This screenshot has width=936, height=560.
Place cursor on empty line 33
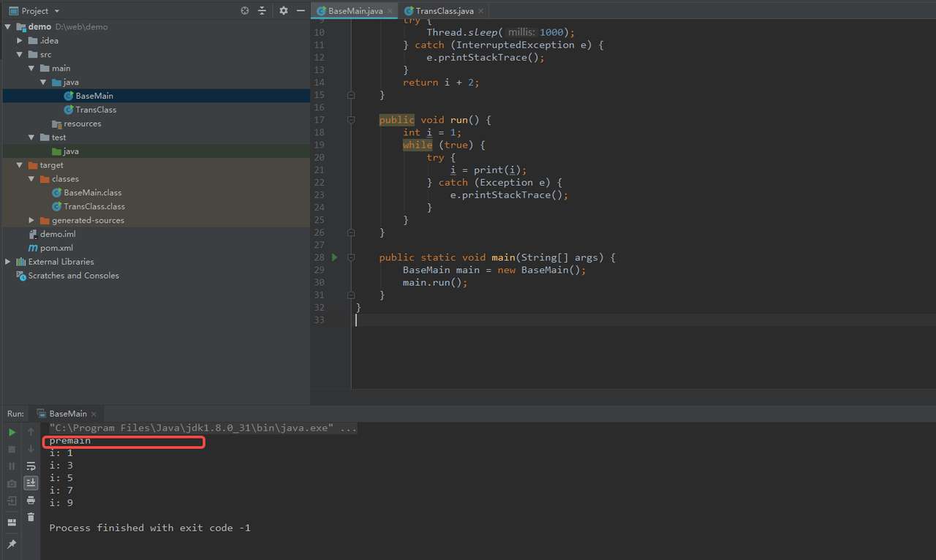[643, 320]
